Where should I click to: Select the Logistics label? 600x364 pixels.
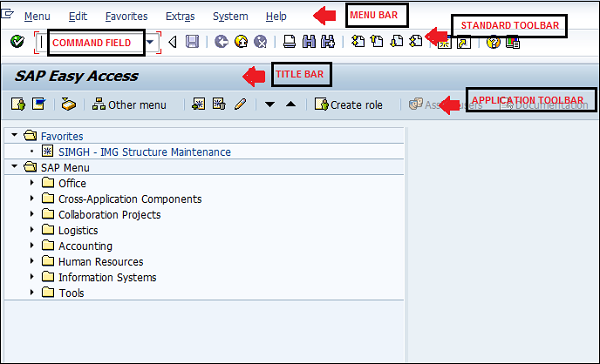click(x=78, y=230)
